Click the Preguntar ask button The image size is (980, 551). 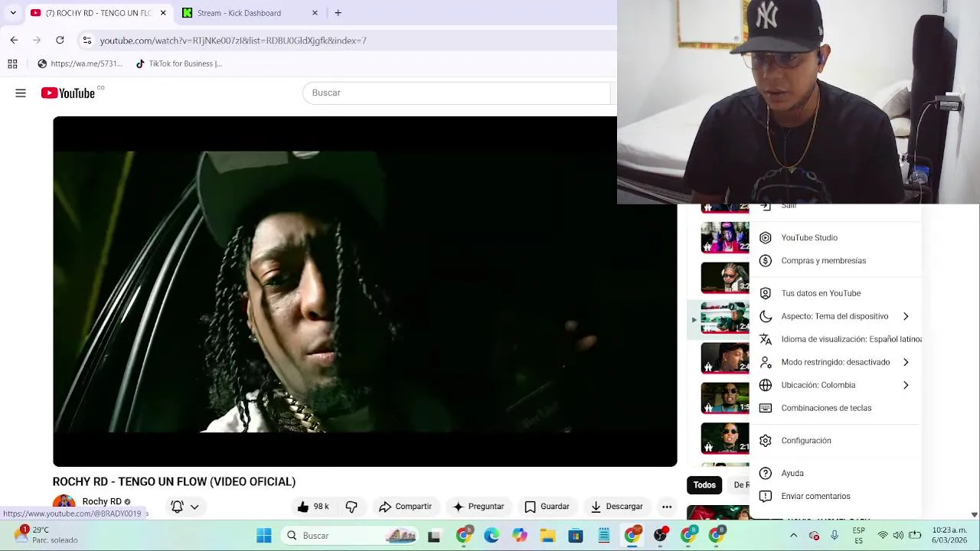479,507
